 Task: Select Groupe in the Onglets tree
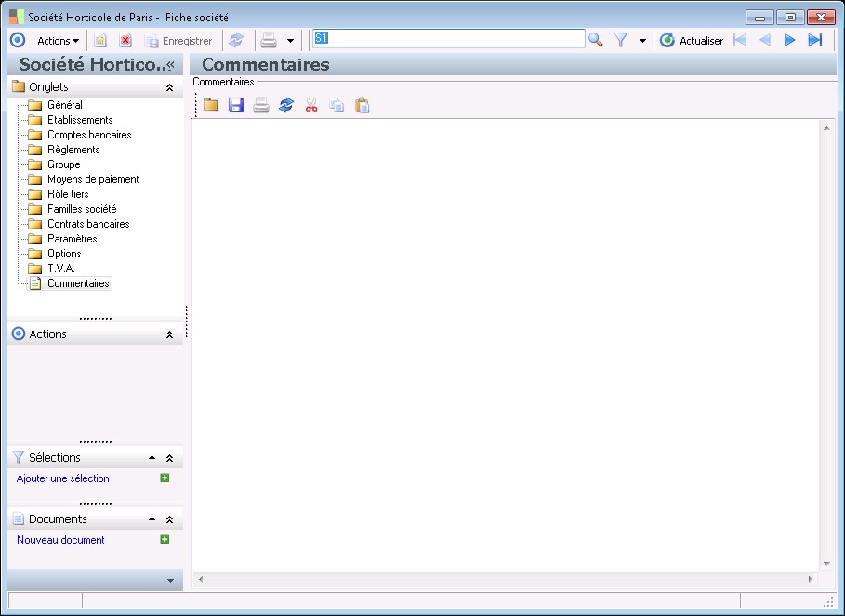[63, 164]
